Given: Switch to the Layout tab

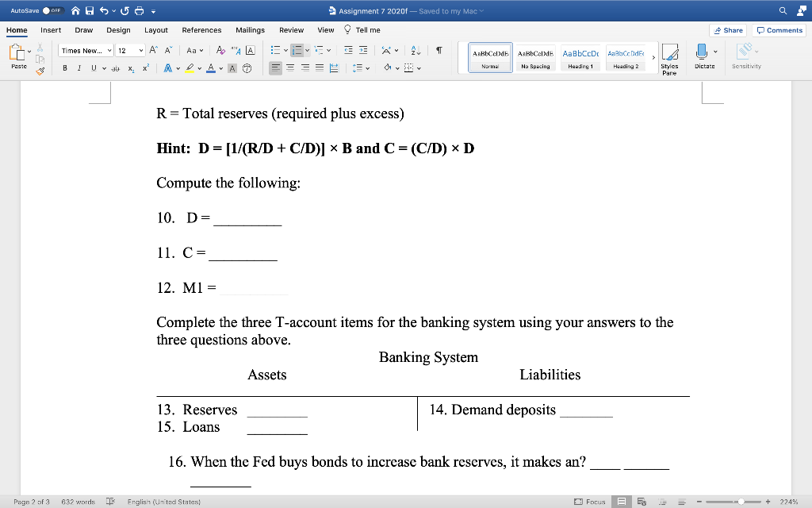Looking at the screenshot, I should 156,30.
